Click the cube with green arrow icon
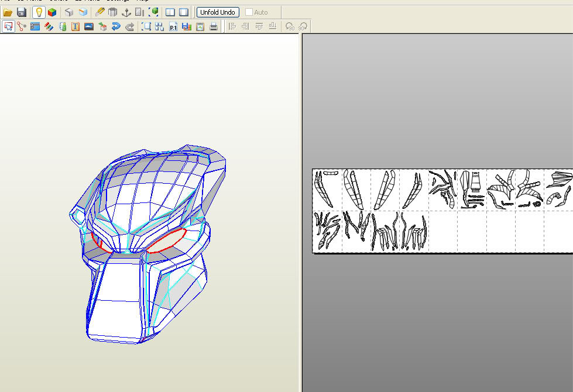The image size is (573, 392). (x=102, y=27)
